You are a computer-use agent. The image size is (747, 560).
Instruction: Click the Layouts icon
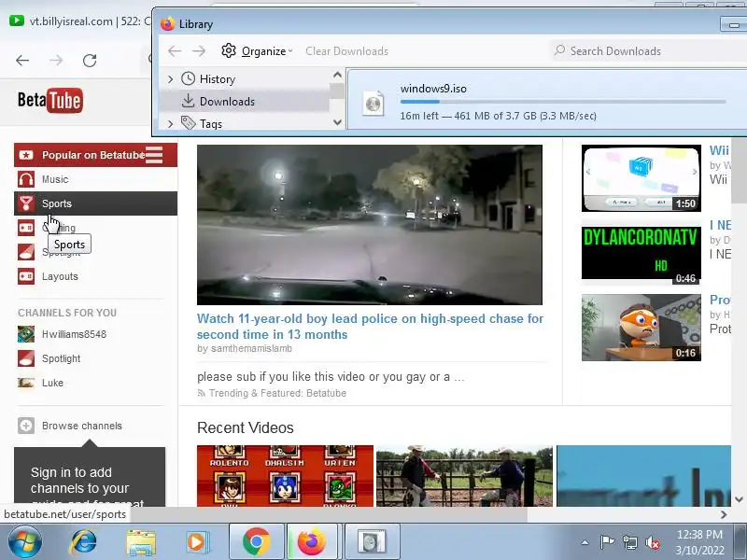26,276
